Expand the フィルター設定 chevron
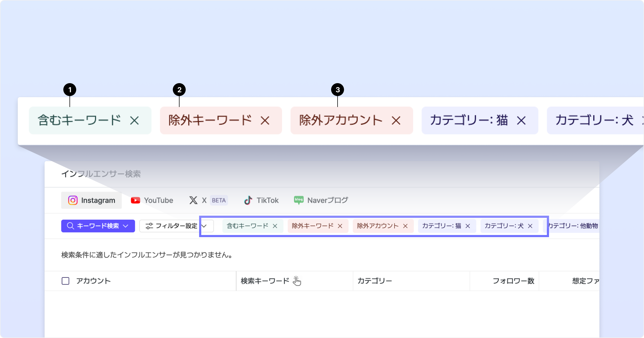This screenshot has width=644, height=338. coord(204,226)
